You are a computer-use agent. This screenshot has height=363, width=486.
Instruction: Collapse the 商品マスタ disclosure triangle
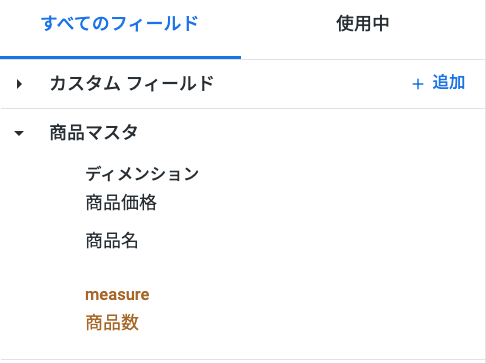pyautogui.click(x=19, y=133)
